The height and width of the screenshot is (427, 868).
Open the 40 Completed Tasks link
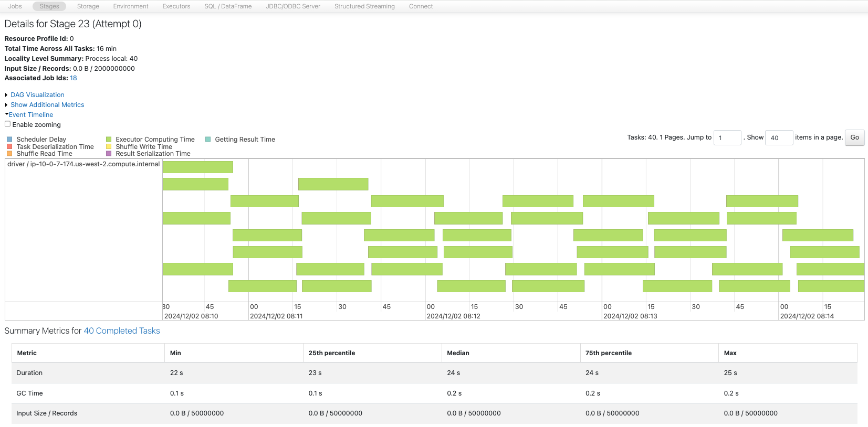coord(122,331)
